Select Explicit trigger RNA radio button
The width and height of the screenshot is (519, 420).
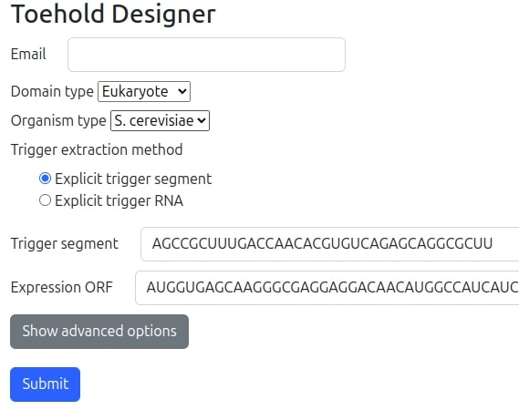pyautogui.click(x=45, y=200)
